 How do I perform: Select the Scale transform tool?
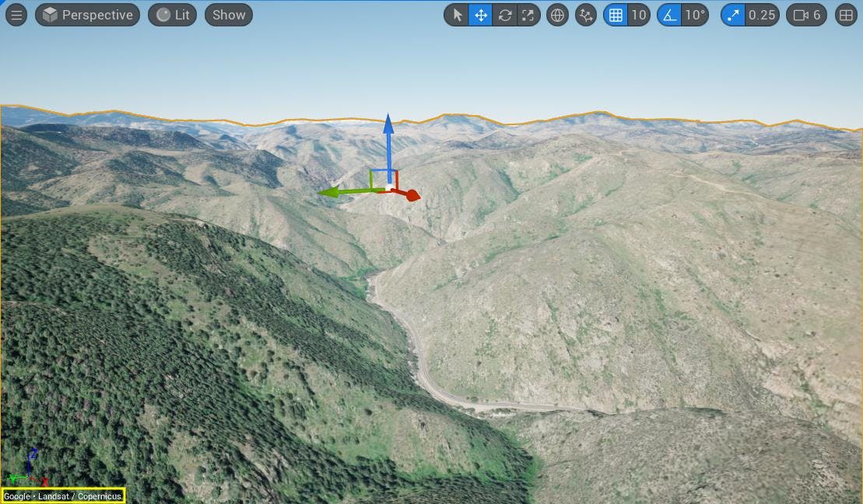coord(528,14)
